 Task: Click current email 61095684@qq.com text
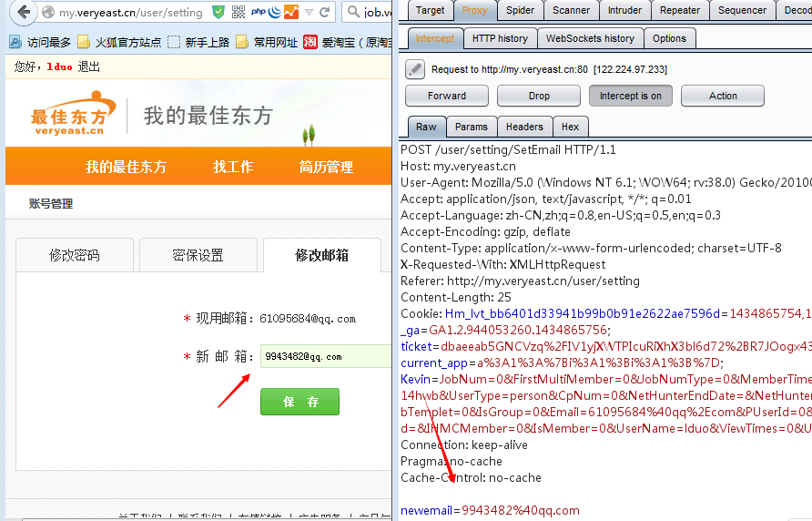308,319
